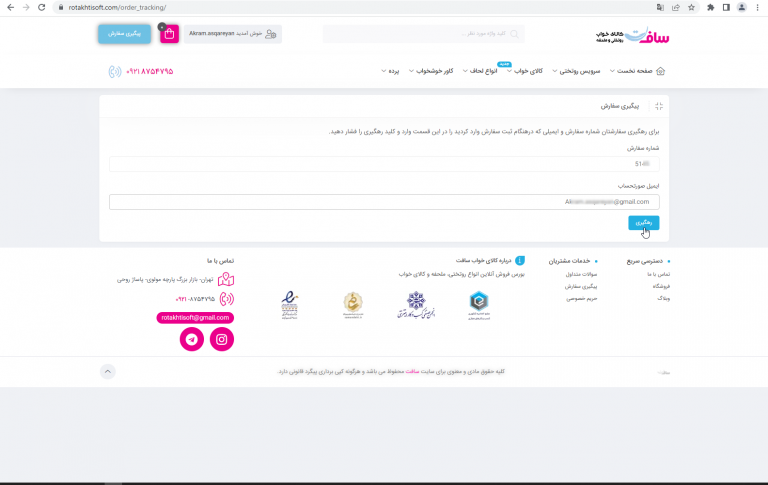The width and height of the screenshot is (768, 485).
Task: Click the scroll-to-top chevron button
Action: pos(108,371)
